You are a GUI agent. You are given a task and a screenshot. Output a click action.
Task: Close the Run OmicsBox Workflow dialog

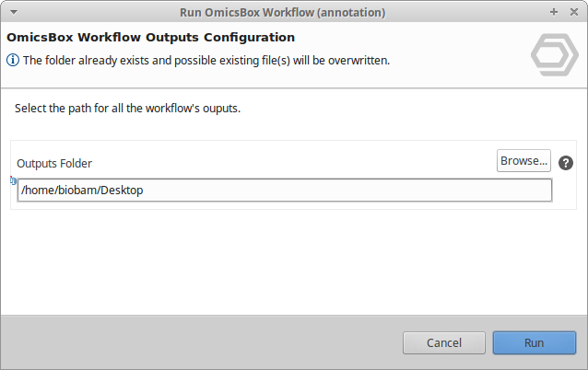[571, 12]
